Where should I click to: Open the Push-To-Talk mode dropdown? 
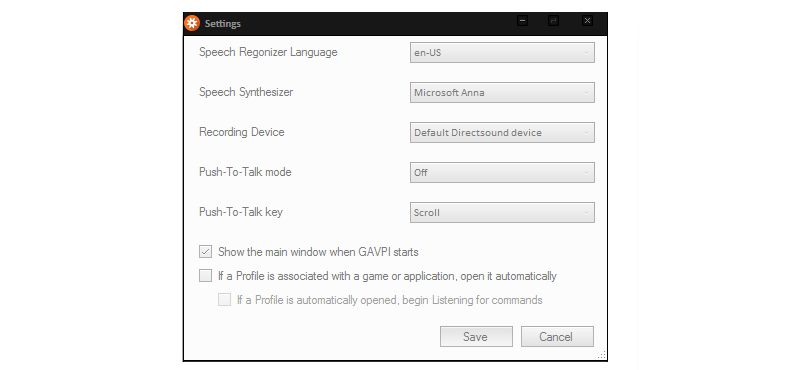(502, 172)
